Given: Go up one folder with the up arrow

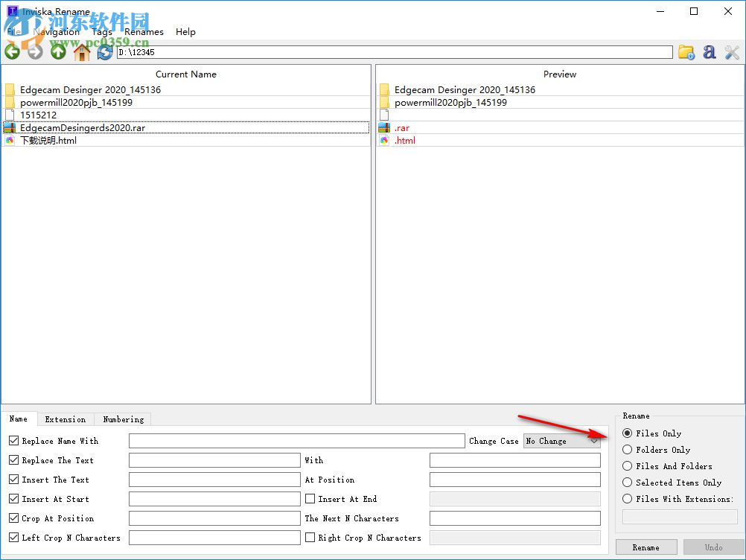Looking at the screenshot, I should click(x=59, y=52).
